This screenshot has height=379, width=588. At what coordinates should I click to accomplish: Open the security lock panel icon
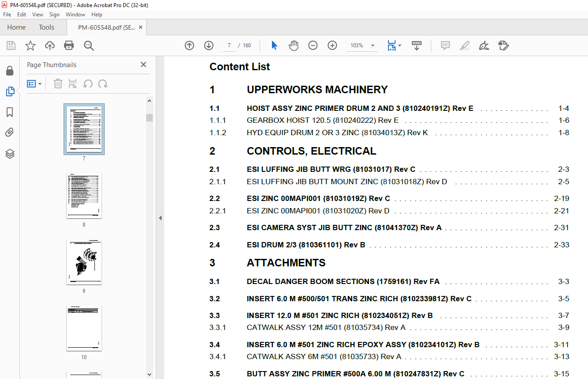[10, 71]
